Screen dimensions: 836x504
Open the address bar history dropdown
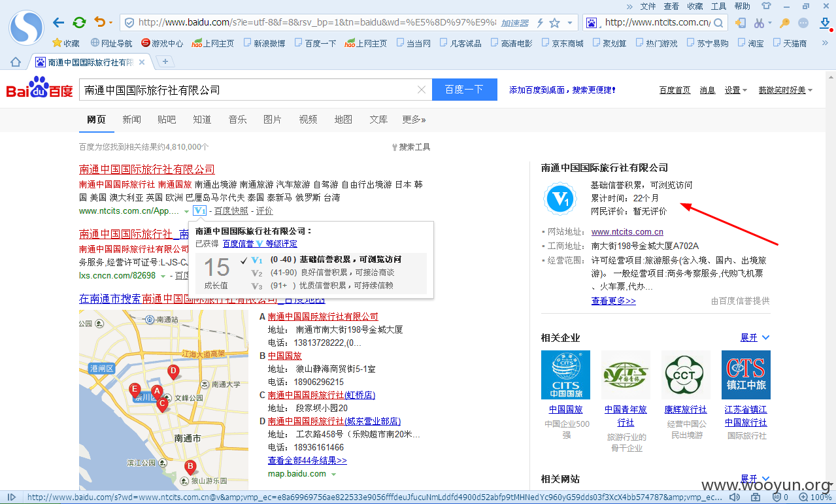point(570,23)
